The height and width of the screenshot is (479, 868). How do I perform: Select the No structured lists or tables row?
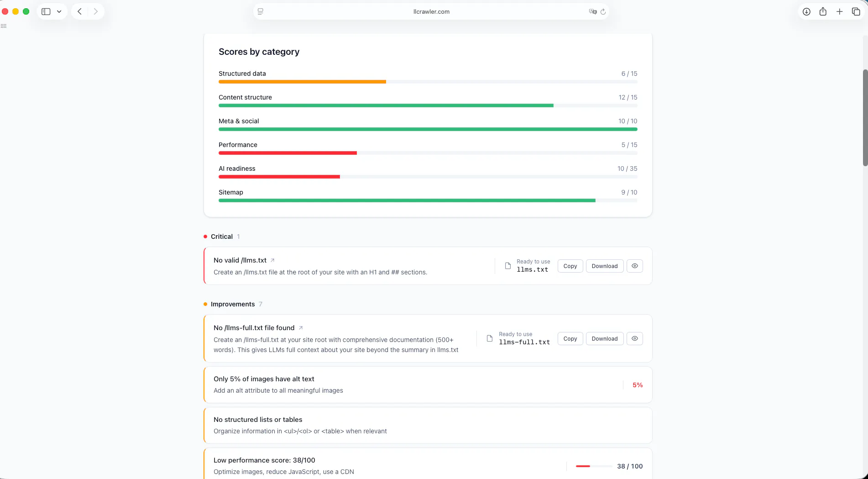coord(428,425)
